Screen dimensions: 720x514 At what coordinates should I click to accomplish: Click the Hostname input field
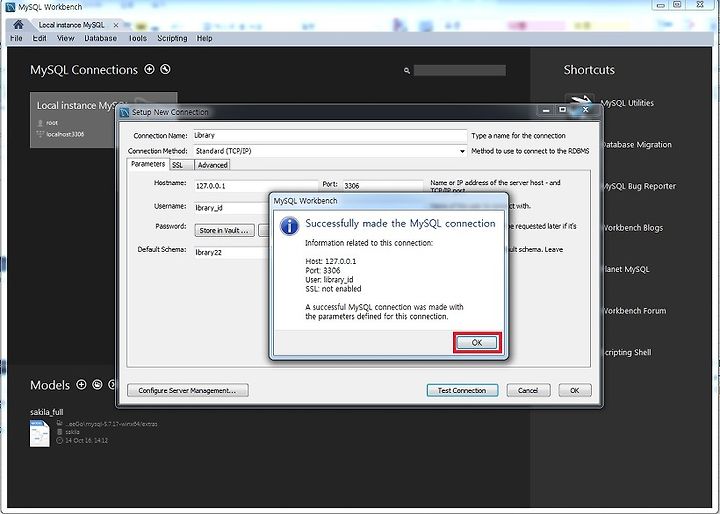point(255,186)
